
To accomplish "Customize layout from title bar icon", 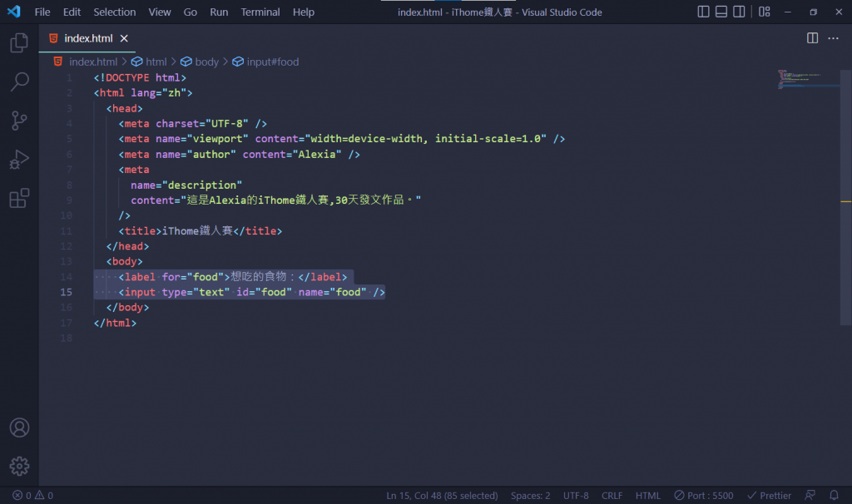I will click(765, 12).
